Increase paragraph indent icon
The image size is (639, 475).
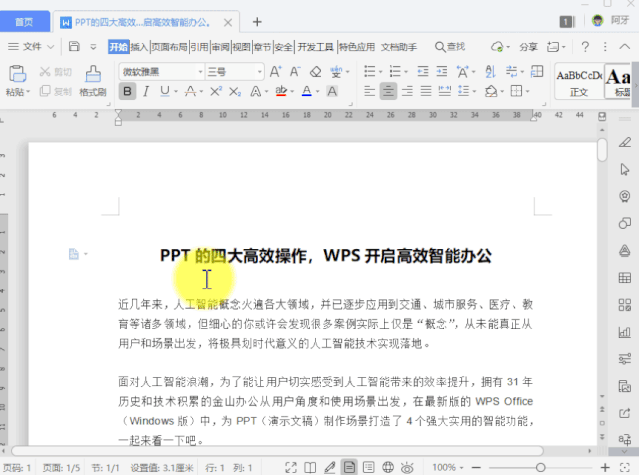(442, 72)
